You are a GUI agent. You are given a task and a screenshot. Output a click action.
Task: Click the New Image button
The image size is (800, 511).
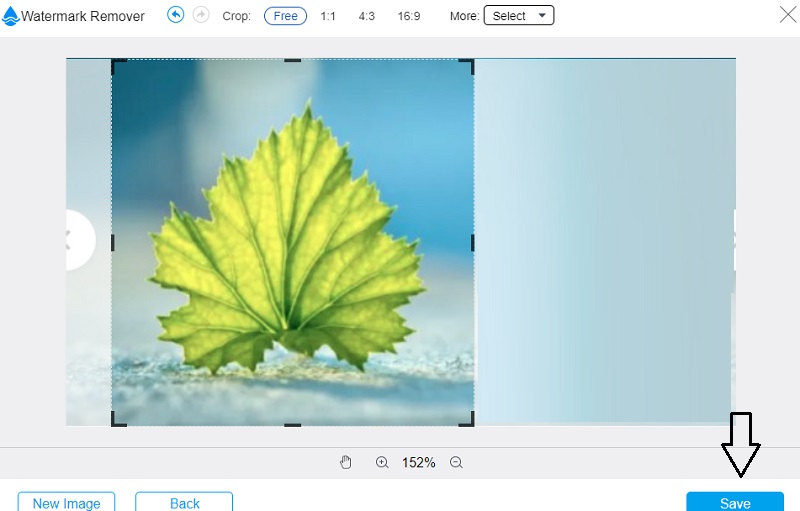[x=66, y=502]
